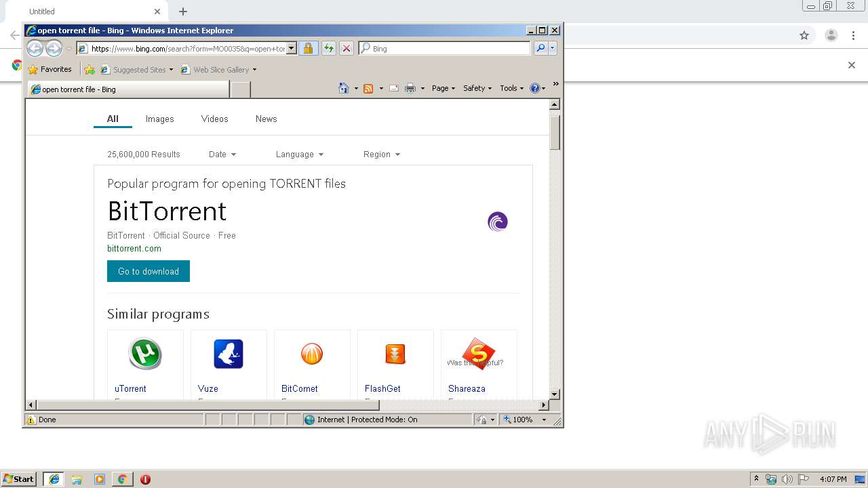Expand the Region filter dropdown
The width and height of the screenshot is (868, 488).
[x=382, y=155]
